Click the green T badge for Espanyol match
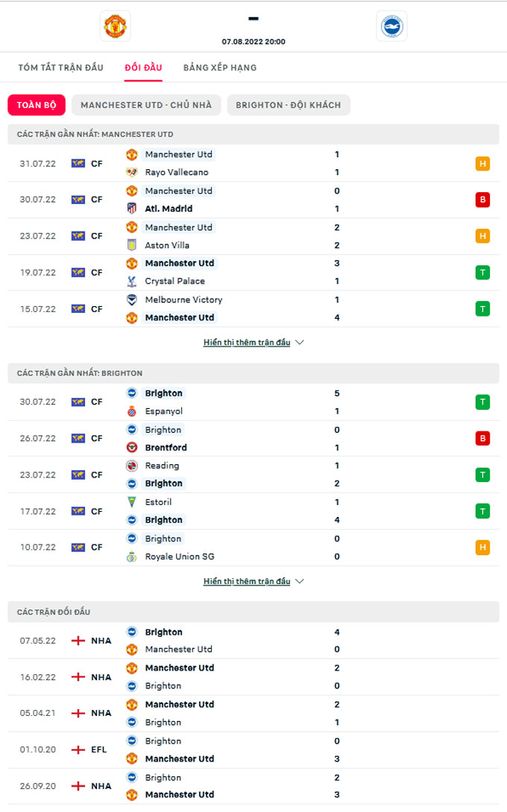Screen dimensions: 507x812 pos(482,402)
